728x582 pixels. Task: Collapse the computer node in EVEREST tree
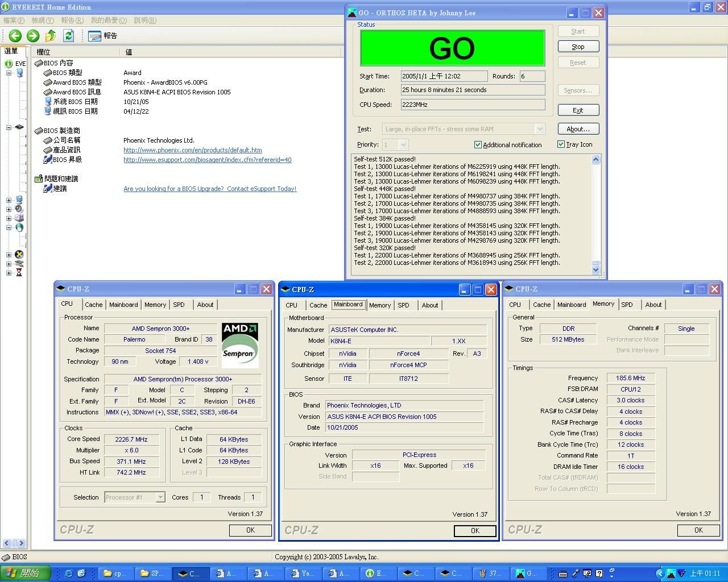(9, 73)
